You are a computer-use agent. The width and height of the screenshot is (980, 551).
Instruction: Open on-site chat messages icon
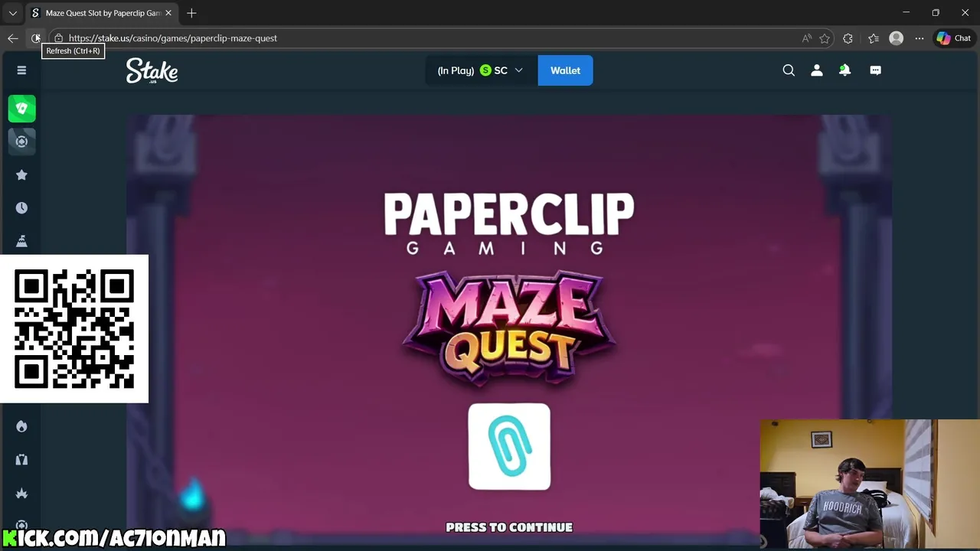[x=875, y=70]
